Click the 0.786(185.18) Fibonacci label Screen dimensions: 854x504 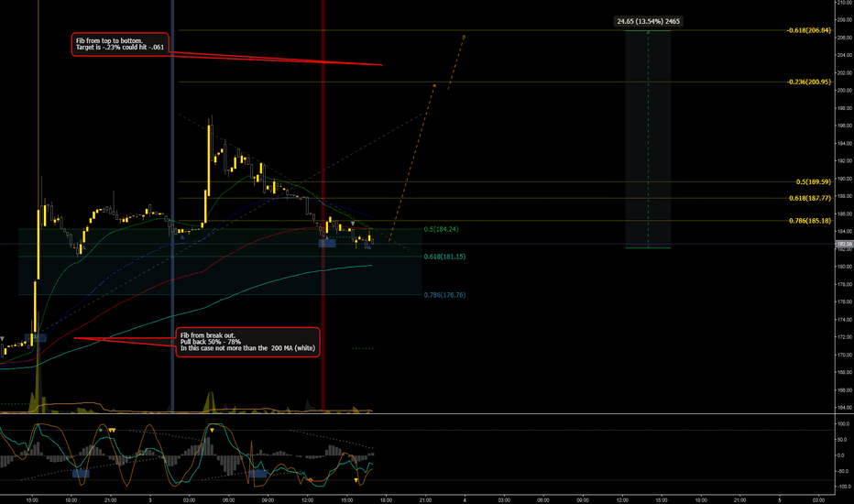810,221
